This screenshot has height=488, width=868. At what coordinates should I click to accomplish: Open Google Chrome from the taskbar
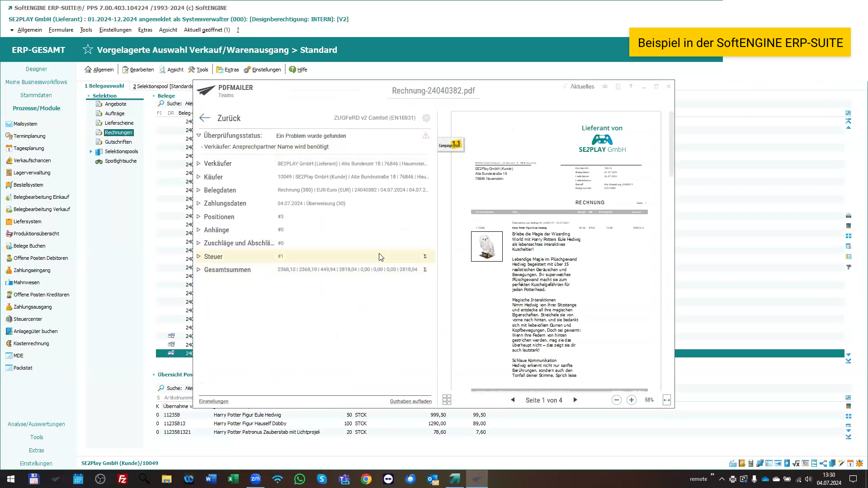tap(366, 479)
